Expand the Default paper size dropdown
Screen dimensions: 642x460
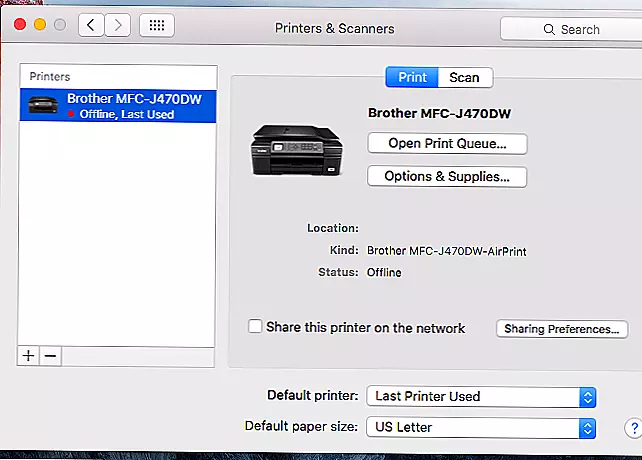pos(482,427)
